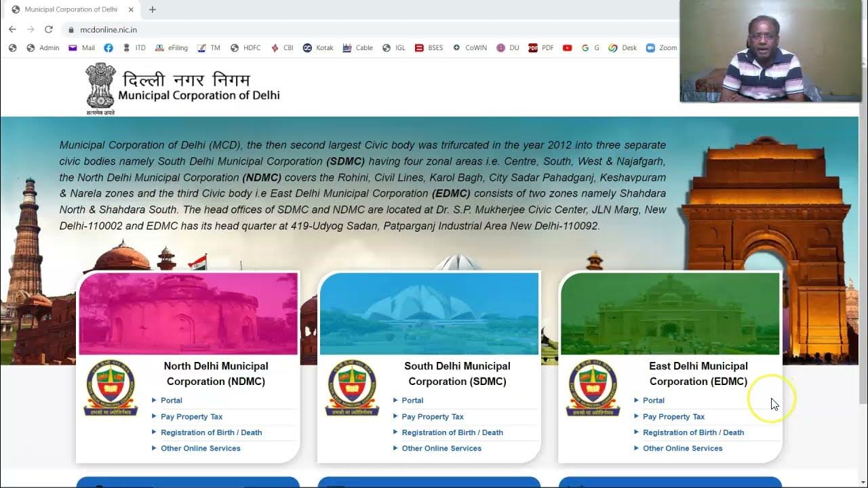This screenshot has height=488, width=868.
Task: Click the site lock icon in address bar
Action: pos(71,30)
